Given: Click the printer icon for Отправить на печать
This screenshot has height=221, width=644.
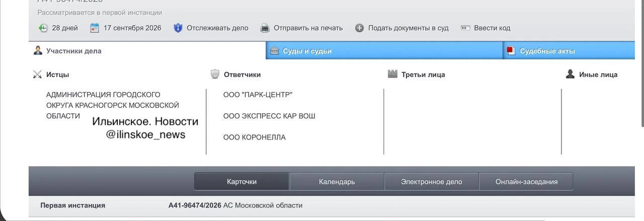Looking at the screenshot, I should [265, 28].
